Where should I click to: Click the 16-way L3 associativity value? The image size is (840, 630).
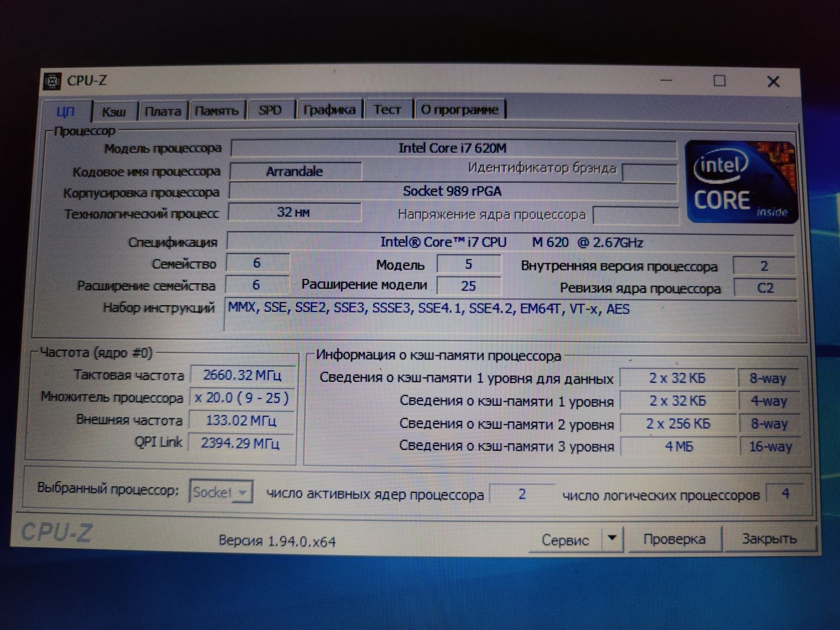pyautogui.click(x=771, y=447)
